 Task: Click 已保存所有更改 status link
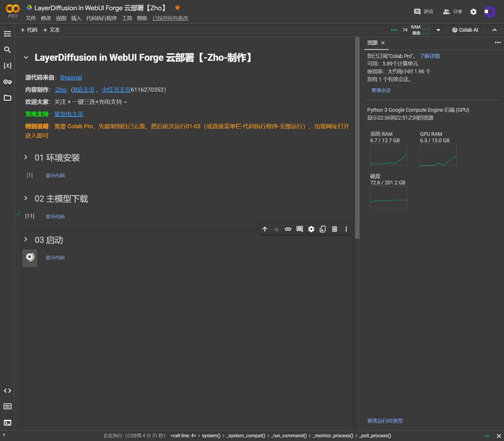(170, 18)
